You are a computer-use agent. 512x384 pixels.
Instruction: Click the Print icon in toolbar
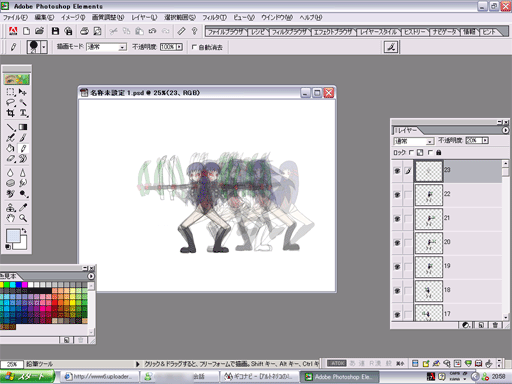(84, 31)
